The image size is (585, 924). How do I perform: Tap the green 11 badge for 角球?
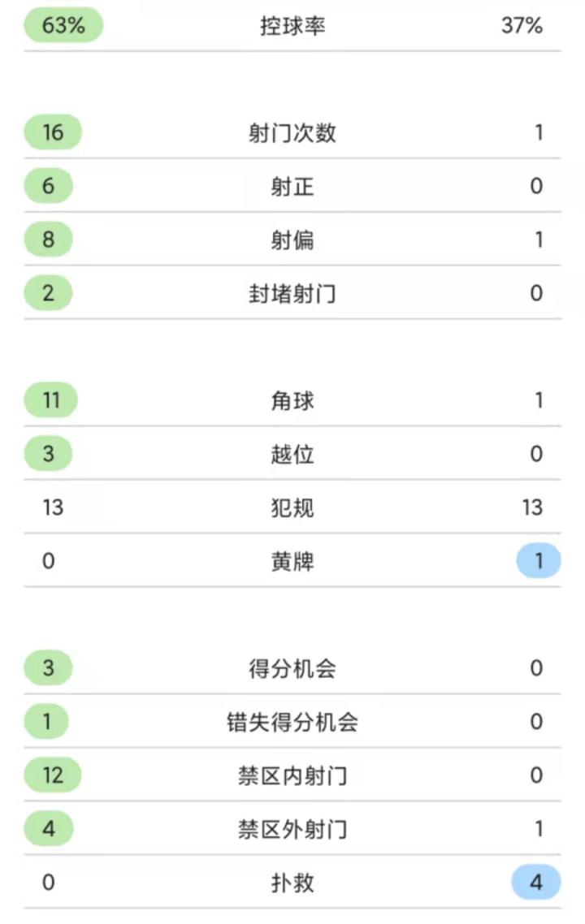pos(51,400)
